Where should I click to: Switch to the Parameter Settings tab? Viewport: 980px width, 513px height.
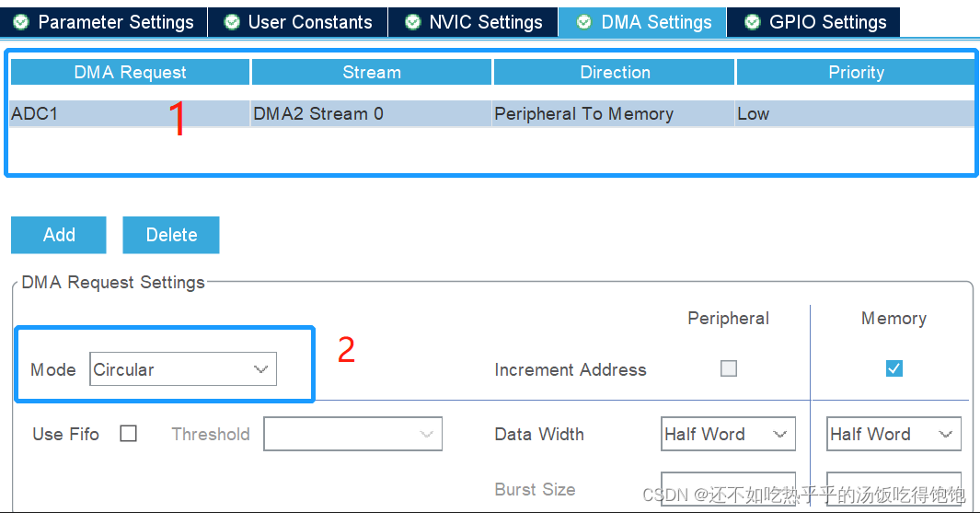pyautogui.click(x=104, y=22)
